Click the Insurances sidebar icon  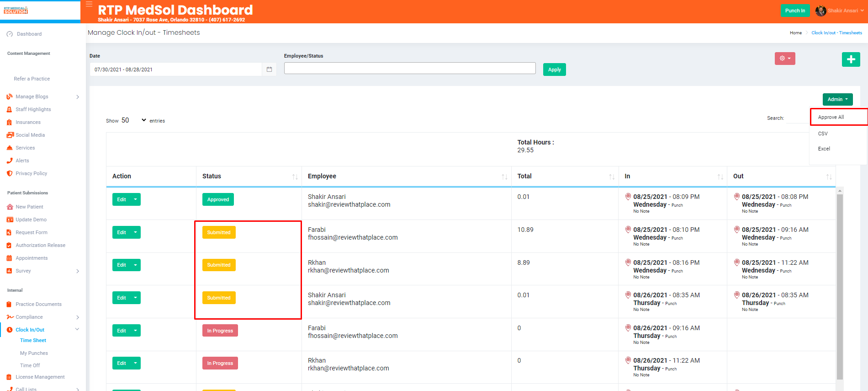(x=10, y=122)
